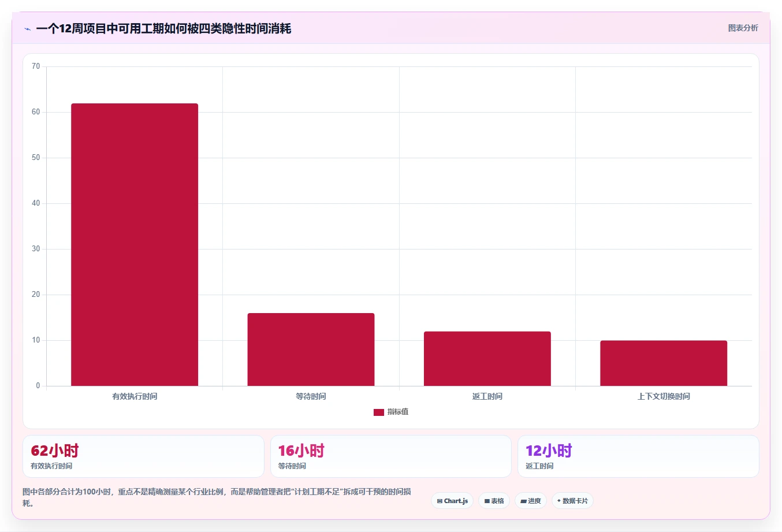Image resolution: width=782 pixels, height=532 pixels.
Task: Click the 有效执行时间 x-axis label
Action: pos(135,396)
